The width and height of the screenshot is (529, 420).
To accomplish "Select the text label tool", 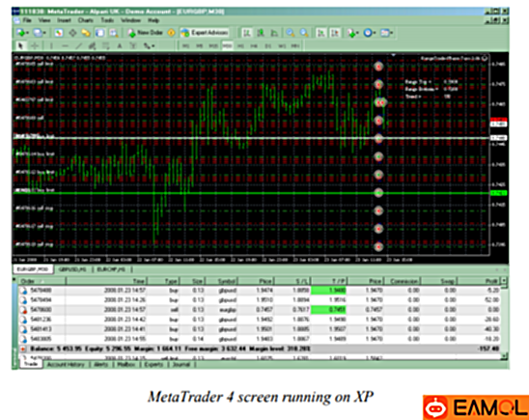I will (x=133, y=45).
